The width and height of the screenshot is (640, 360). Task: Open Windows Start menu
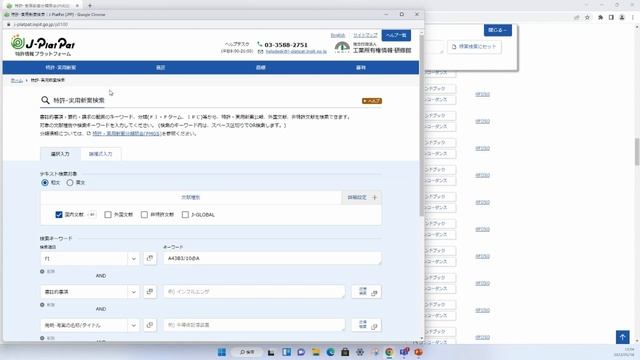click(222, 352)
